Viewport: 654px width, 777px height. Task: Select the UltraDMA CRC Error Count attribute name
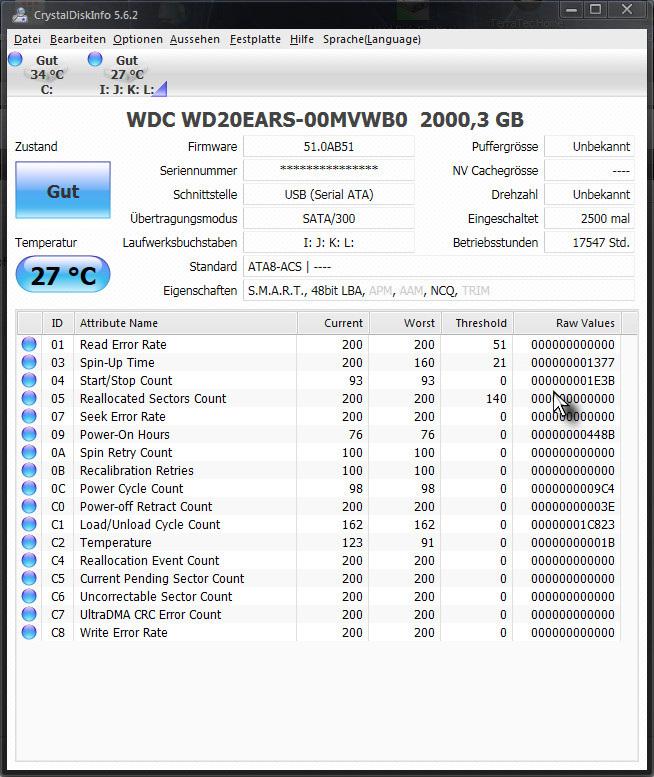coord(151,614)
